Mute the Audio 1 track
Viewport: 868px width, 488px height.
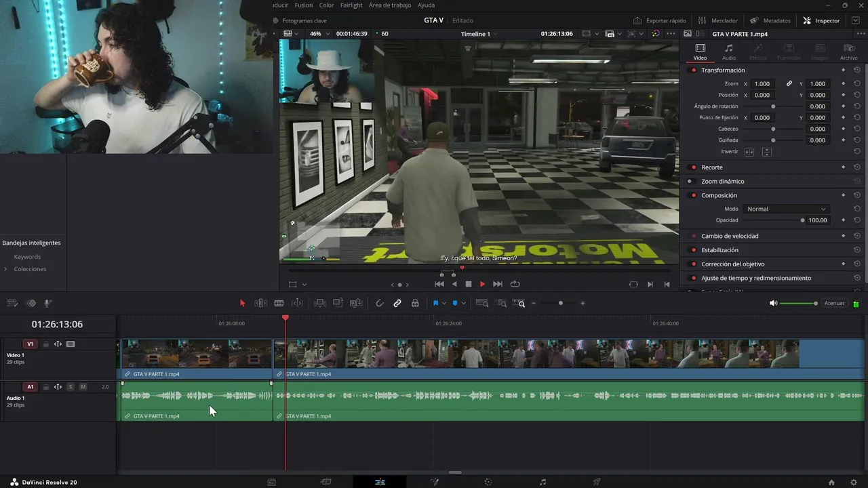coord(83,387)
